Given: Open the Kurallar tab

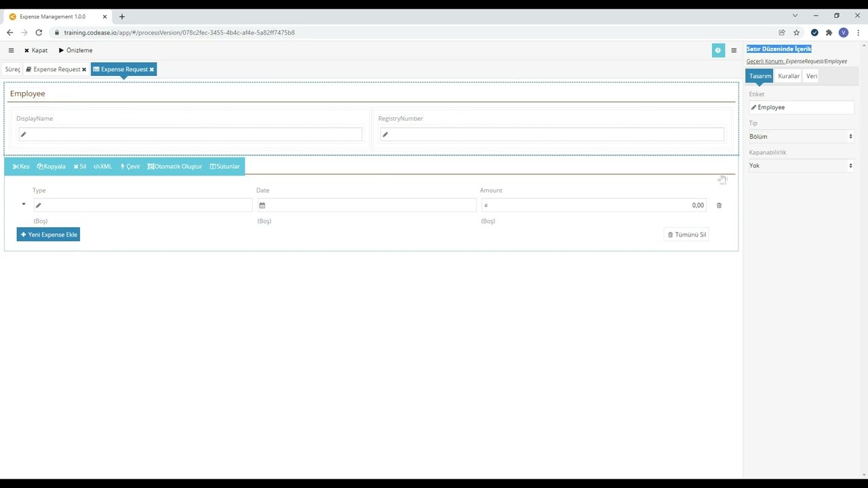Looking at the screenshot, I should pyautogui.click(x=789, y=76).
